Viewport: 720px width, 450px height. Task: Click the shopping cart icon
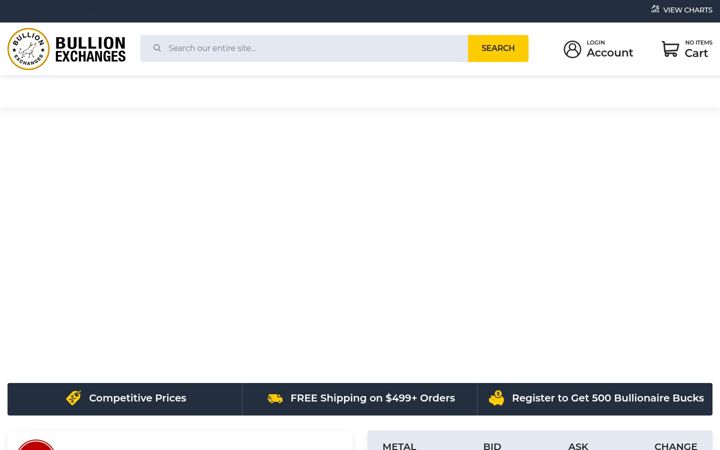coord(670,49)
